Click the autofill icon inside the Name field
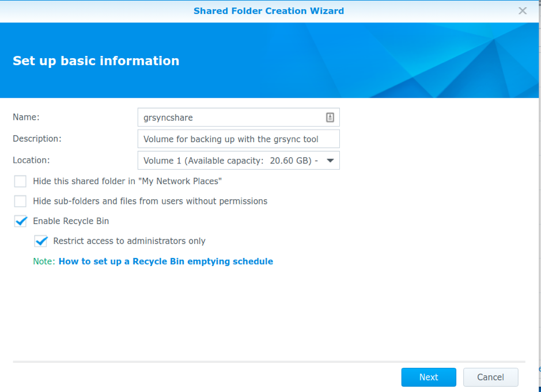This screenshot has height=392, width=541. [330, 117]
